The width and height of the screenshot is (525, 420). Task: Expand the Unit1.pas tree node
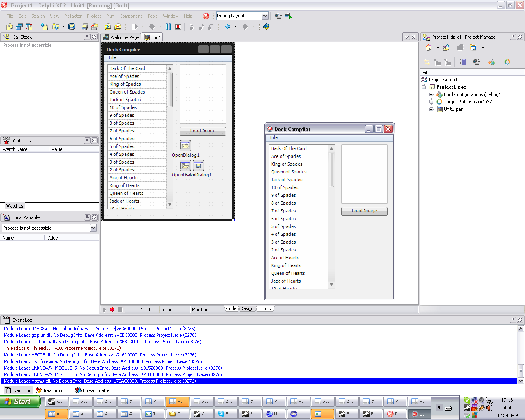tap(431, 109)
